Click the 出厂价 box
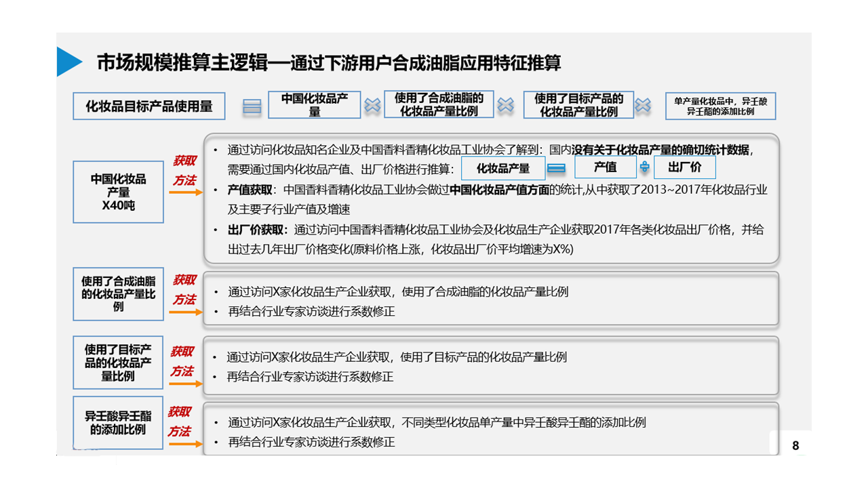The height and width of the screenshot is (488, 868). pos(684,168)
